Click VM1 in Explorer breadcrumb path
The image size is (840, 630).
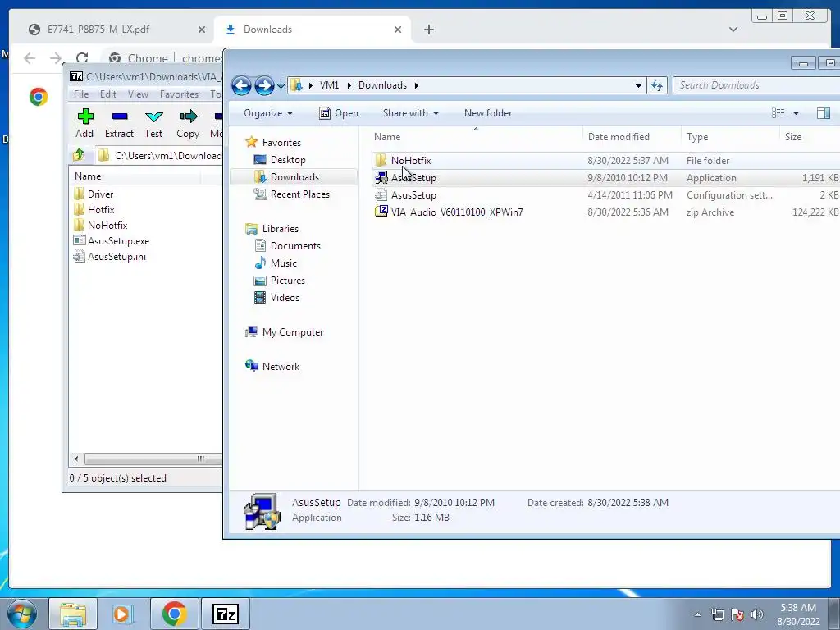tap(329, 85)
